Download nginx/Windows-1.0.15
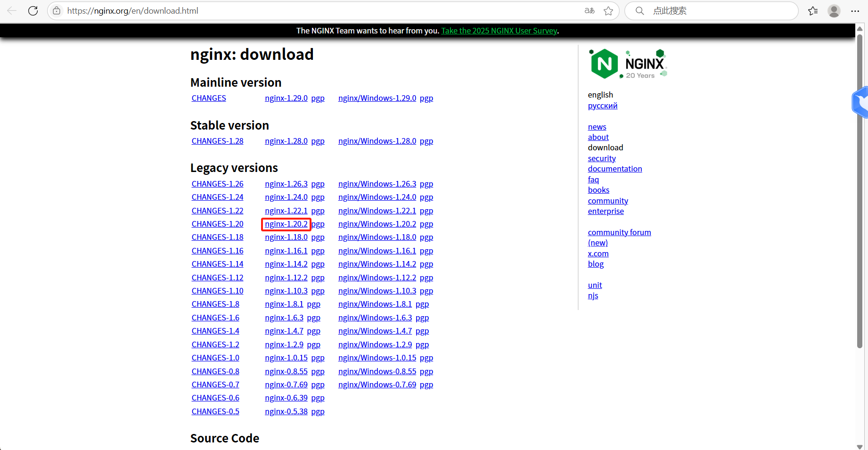868x450 pixels. (x=377, y=358)
